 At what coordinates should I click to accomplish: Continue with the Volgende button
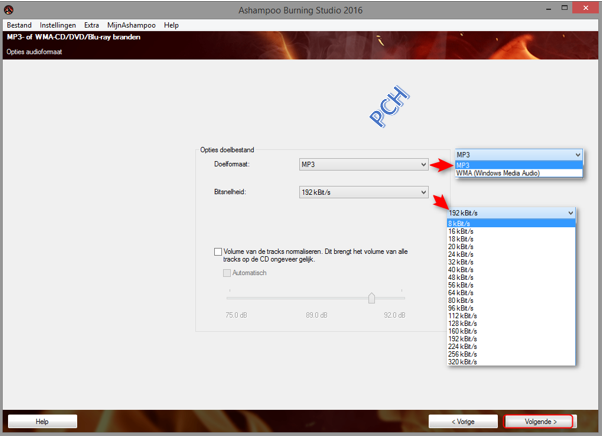[538, 421]
